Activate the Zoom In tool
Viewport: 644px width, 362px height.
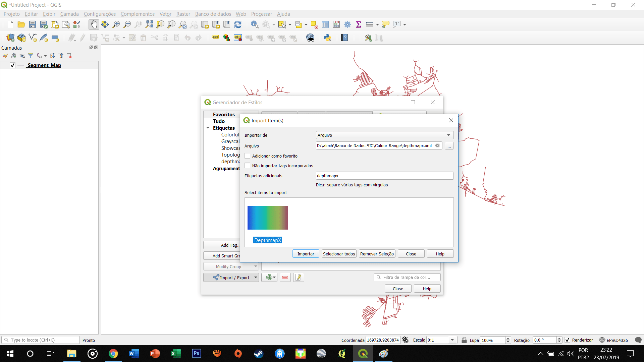(116, 24)
